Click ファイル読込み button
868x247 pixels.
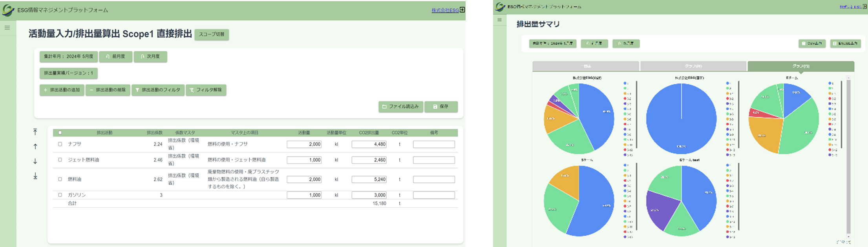[x=401, y=107]
